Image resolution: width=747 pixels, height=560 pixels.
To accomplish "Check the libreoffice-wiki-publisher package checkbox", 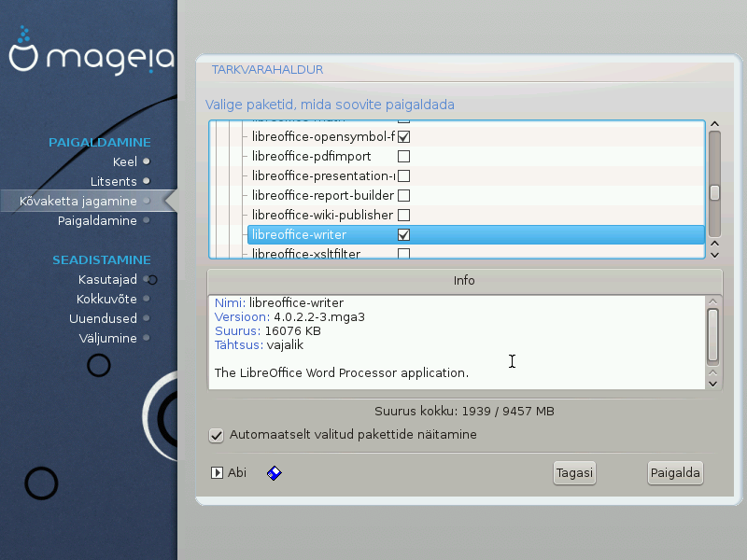I will click(x=403, y=216).
